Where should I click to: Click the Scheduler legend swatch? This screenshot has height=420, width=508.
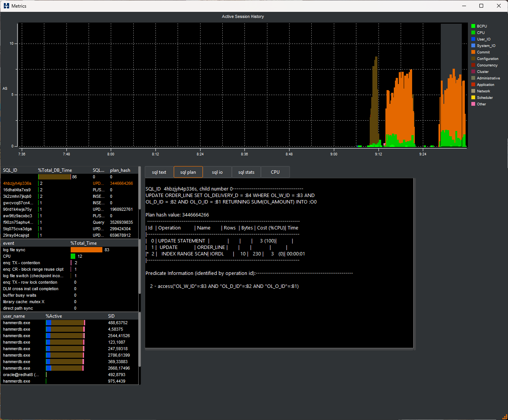(x=473, y=98)
